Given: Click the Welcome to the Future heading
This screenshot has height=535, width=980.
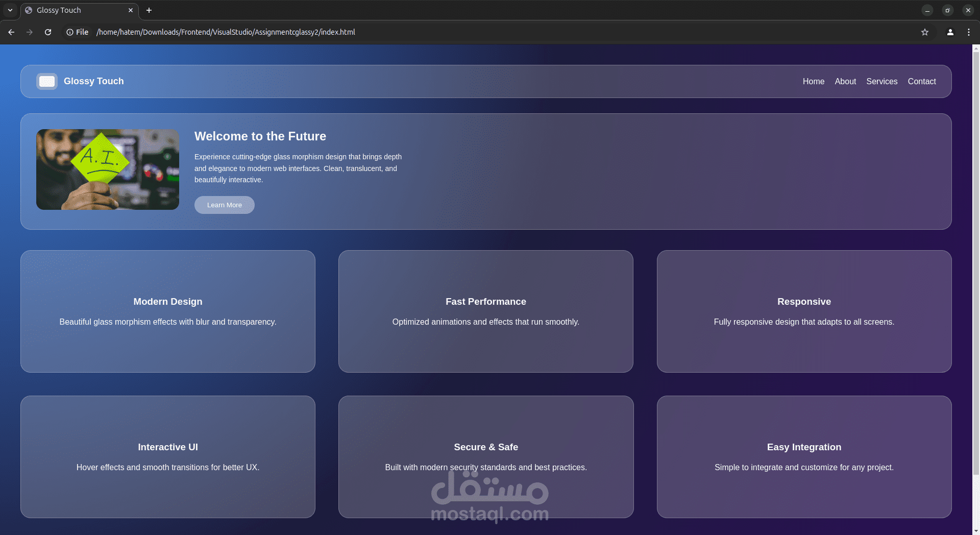Looking at the screenshot, I should (x=260, y=136).
